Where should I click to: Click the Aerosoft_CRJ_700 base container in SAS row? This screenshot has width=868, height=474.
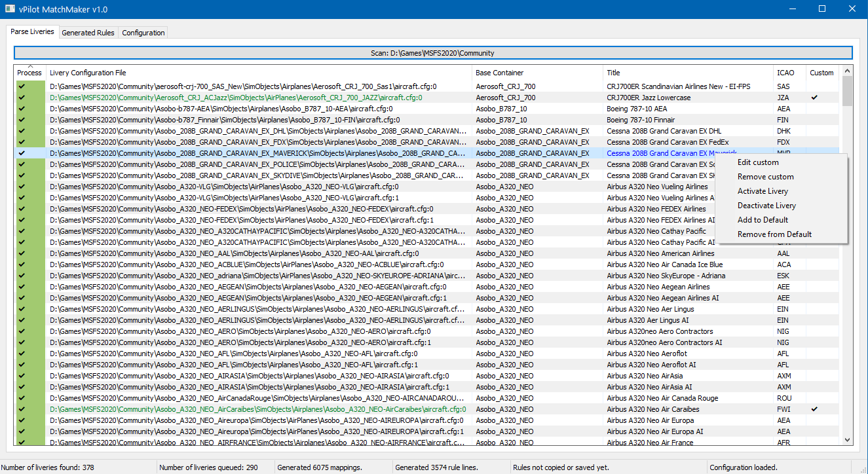[505, 86]
